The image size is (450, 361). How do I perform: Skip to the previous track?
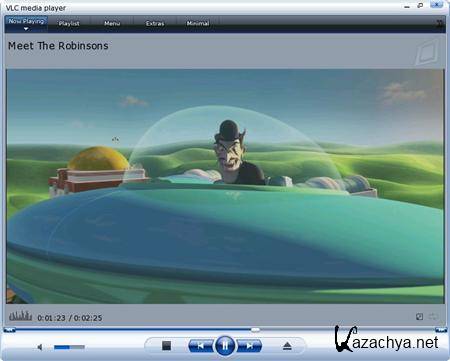(x=201, y=346)
